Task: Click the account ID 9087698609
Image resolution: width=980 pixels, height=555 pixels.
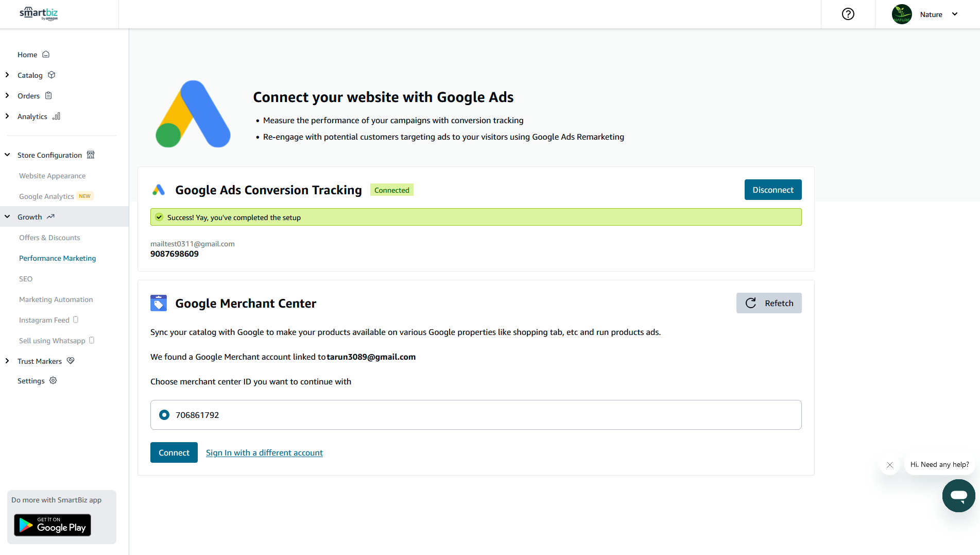Action: (x=175, y=254)
